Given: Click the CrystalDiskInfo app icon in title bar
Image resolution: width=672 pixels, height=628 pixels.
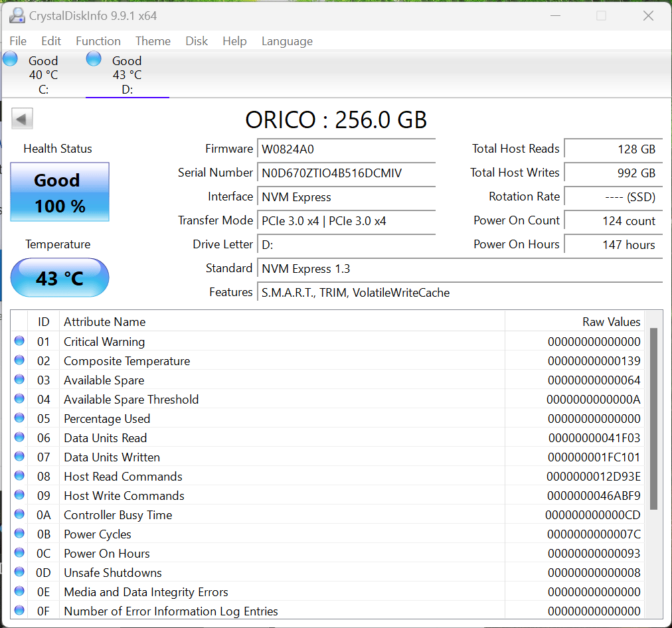Looking at the screenshot, I should click(17, 15).
